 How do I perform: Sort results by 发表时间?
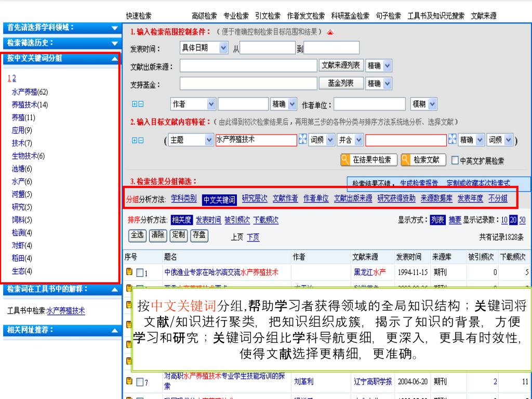(x=208, y=220)
